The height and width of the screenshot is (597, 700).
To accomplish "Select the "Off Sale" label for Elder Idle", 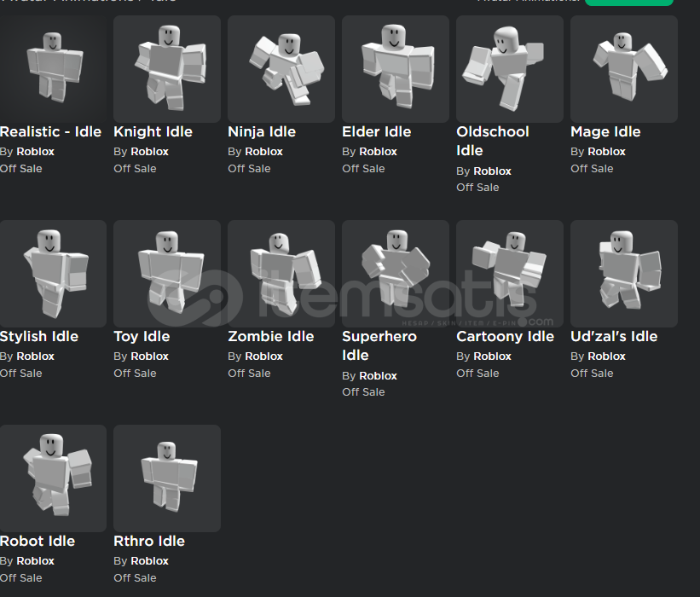I will point(364,169).
